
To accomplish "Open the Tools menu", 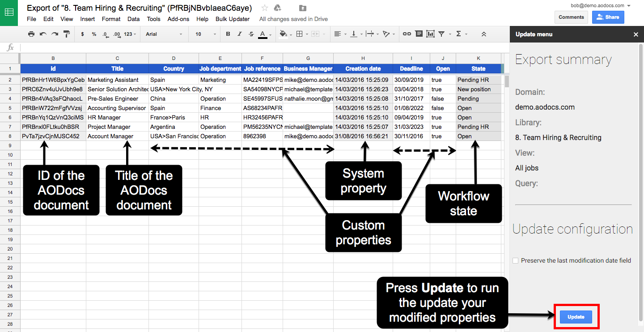I will tap(153, 19).
